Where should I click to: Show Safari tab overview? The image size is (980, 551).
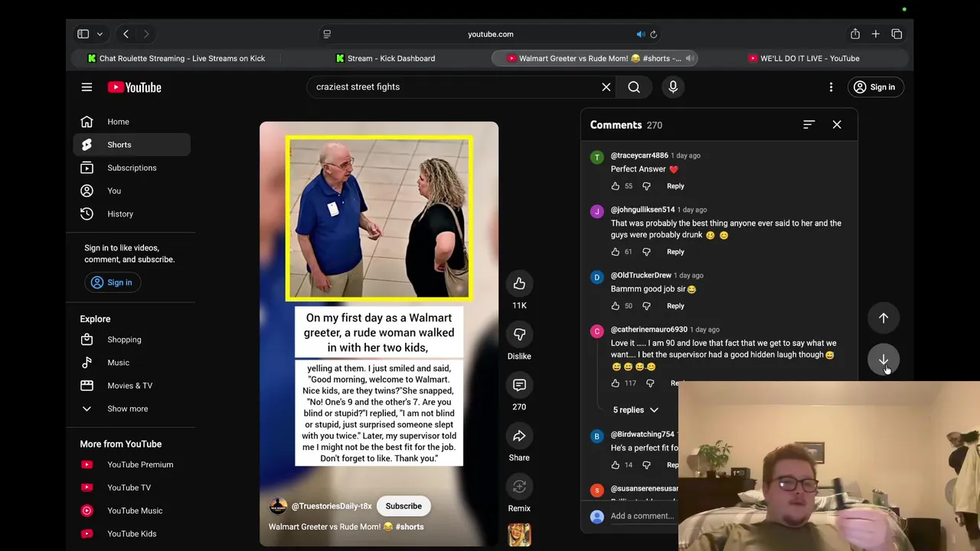click(x=897, y=34)
